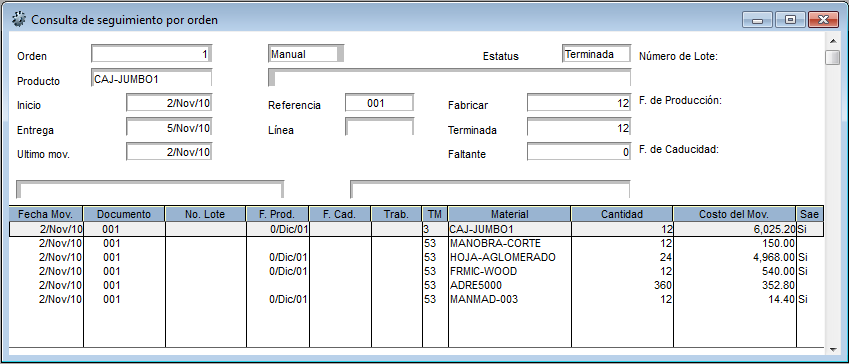Click the right empty field above the table
Image resolution: width=849 pixels, height=364 pixels.
[x=490, y=189]
